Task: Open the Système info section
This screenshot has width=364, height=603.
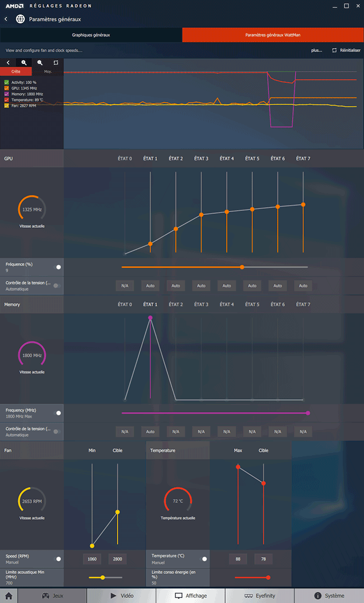Action: pos(329,596)
